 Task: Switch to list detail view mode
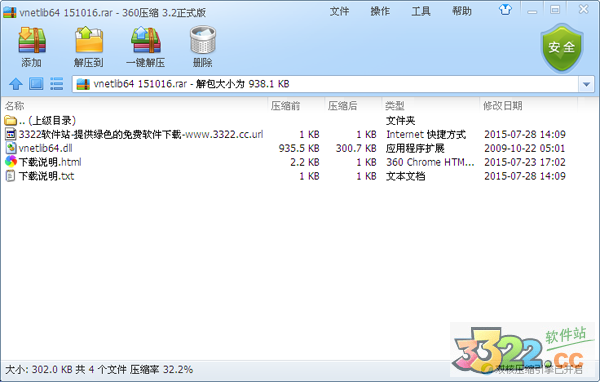[x=57, y=83]
